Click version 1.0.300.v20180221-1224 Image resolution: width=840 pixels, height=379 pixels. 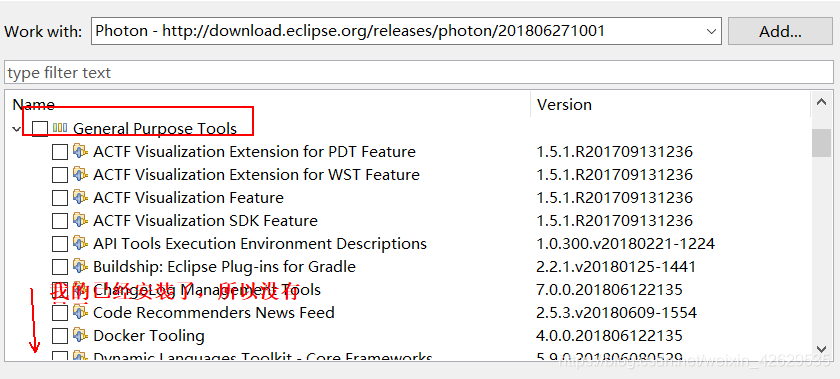point(626,244)
